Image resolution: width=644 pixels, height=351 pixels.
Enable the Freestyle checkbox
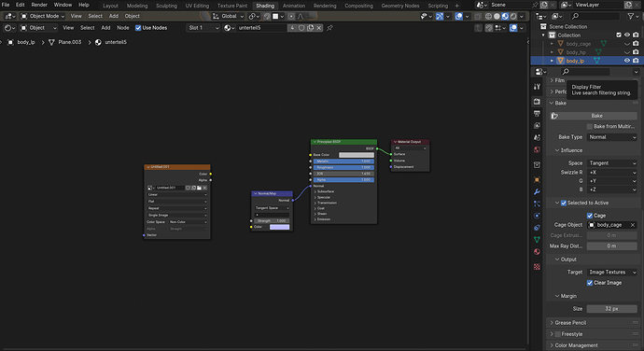[558, 334]
